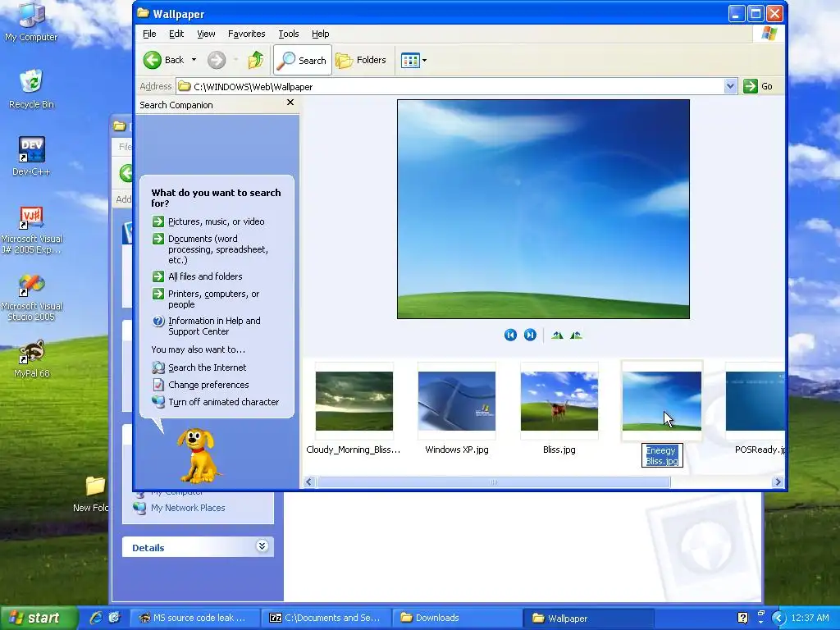Click the help question mark tray icon

tap(742, 619)
